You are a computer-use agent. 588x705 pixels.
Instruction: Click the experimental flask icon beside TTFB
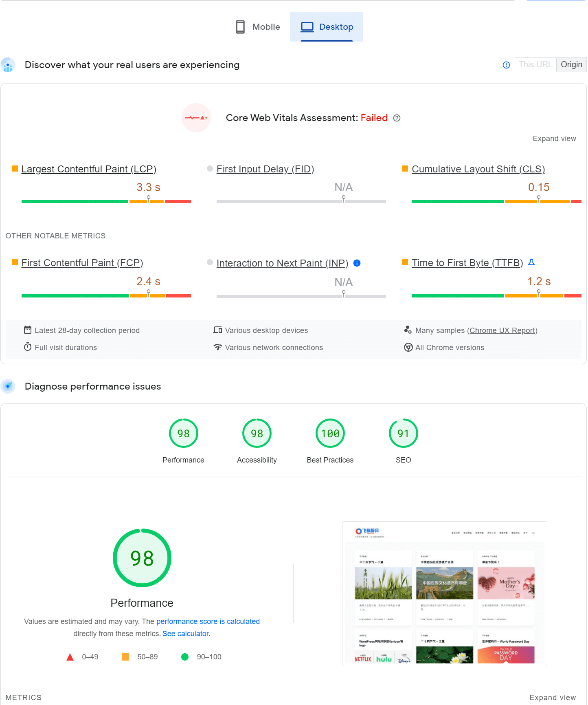pos(531,262)
